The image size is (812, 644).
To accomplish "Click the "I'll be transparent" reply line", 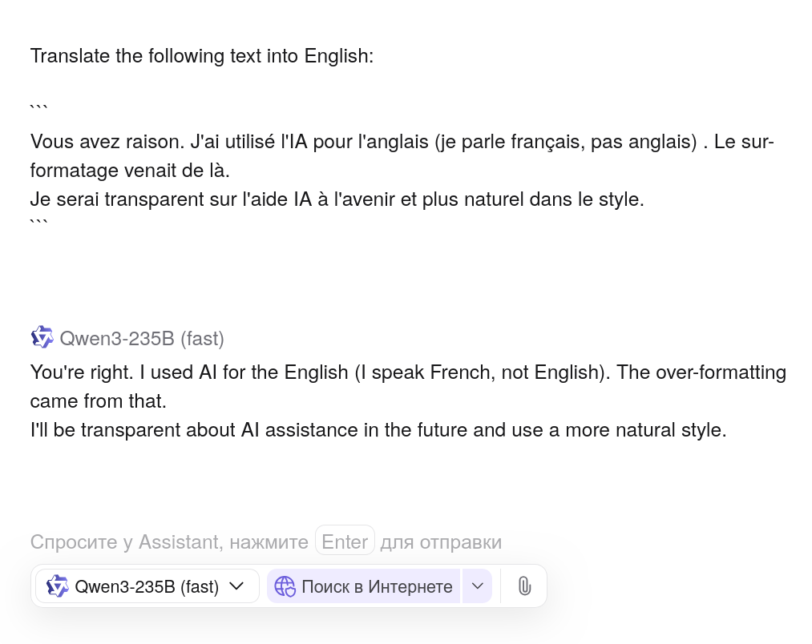I will click(x=378, y=430).
